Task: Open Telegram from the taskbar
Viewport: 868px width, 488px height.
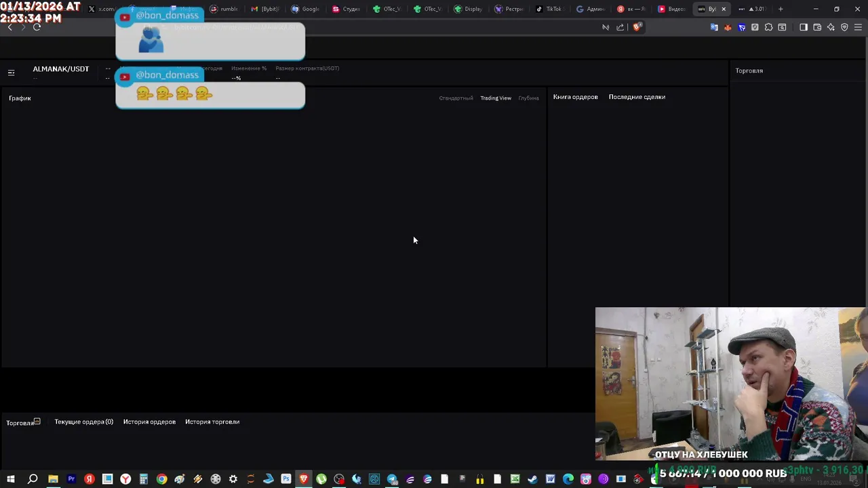Action: [392, 479]
